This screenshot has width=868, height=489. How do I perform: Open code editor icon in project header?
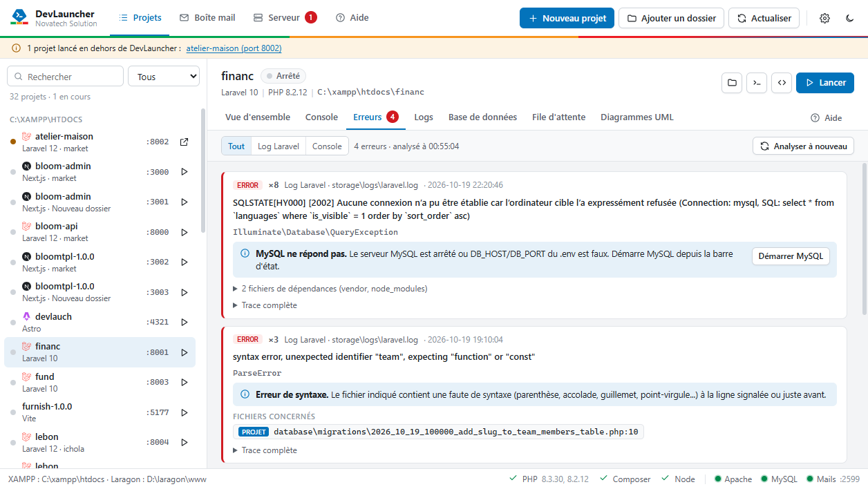(x=782, y=83)
